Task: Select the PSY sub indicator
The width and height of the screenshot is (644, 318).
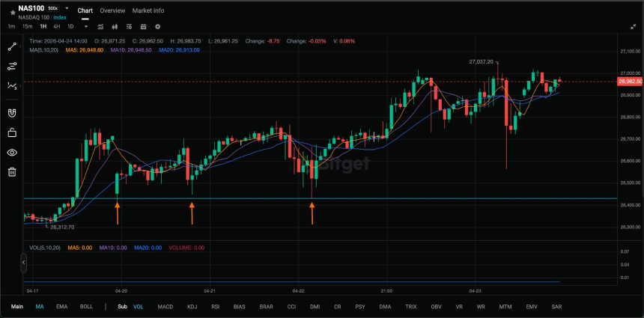Action: (359, 307)
